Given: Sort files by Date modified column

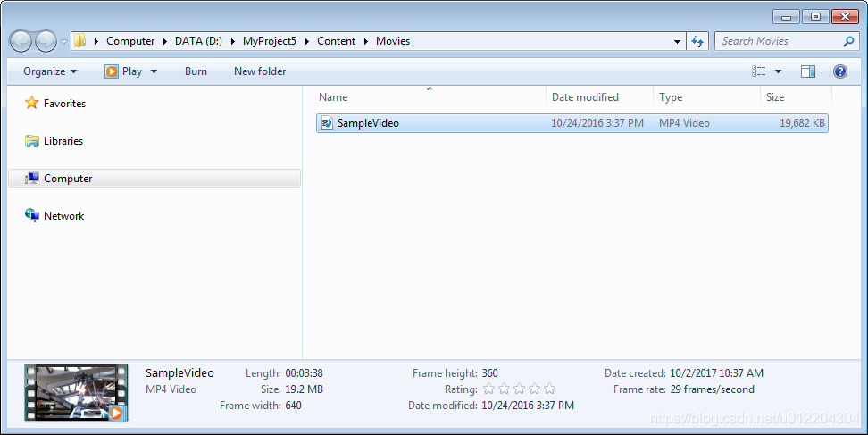Looking at the screenshot, I should point(585,97).
